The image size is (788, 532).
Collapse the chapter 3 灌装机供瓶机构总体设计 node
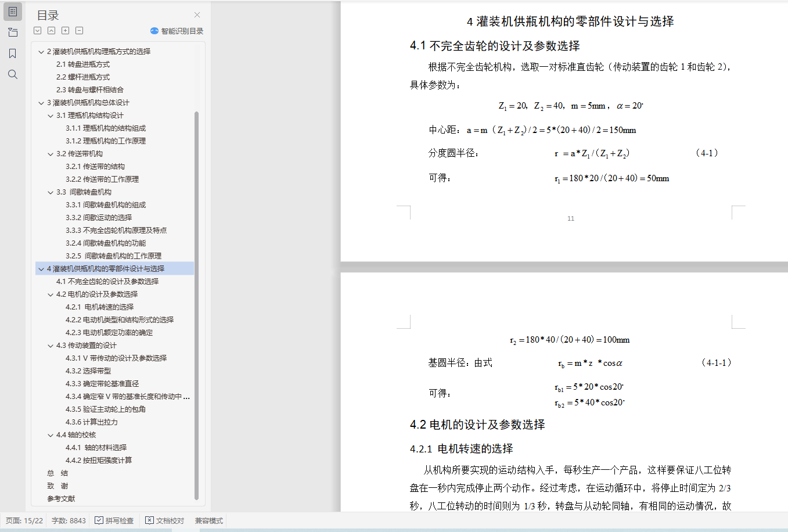point(41,103)
